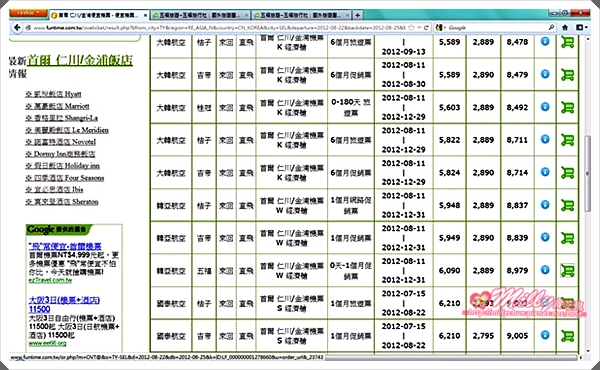Select the 5,948 ticket price cell
Screen dimensions: 600x370
tap(450, 205)
